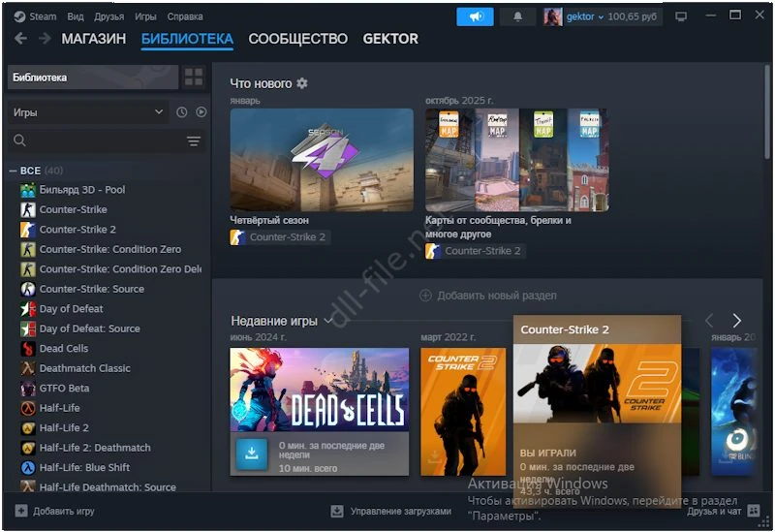Select Half-Life 2: Deathmatch in list

[95, 448]
